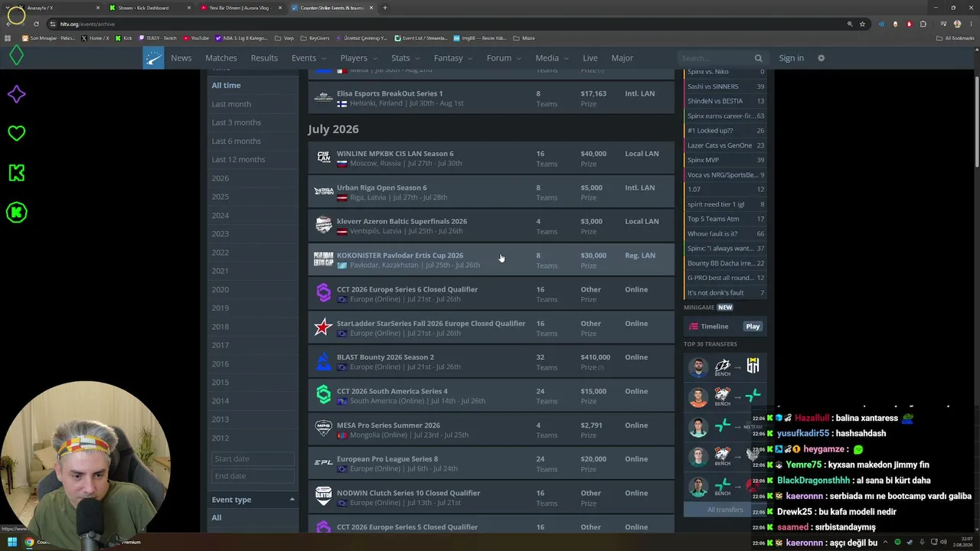Image resolution: width=980 pixels, height=551 pixels.
Task: Click the BLAST Bounty 2026 Season 2 logo
Action: (323, 361)
